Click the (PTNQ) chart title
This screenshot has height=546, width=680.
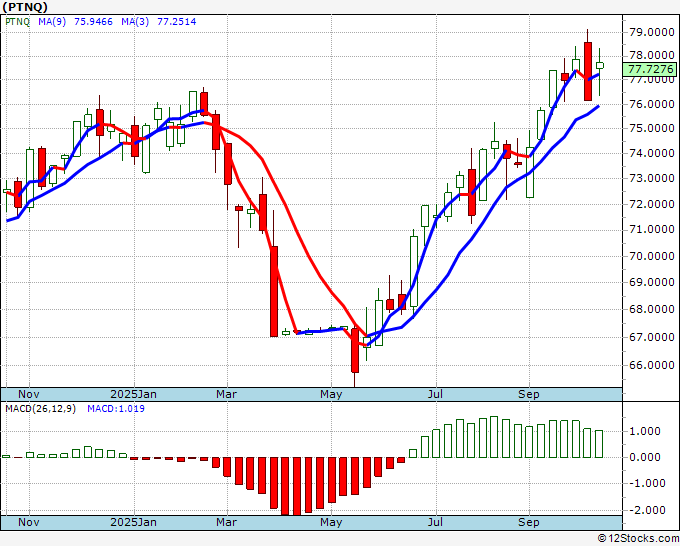(x=25, y=7)
